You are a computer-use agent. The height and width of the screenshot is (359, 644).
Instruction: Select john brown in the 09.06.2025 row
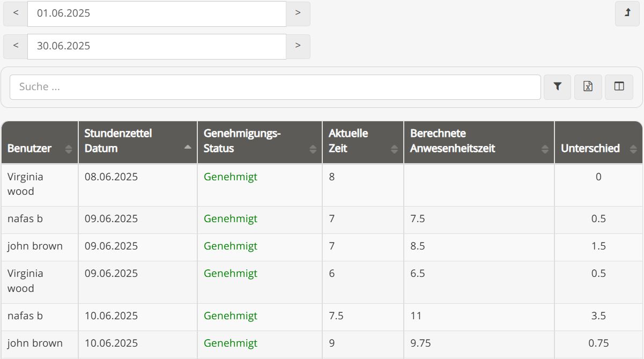click(35, 246)
